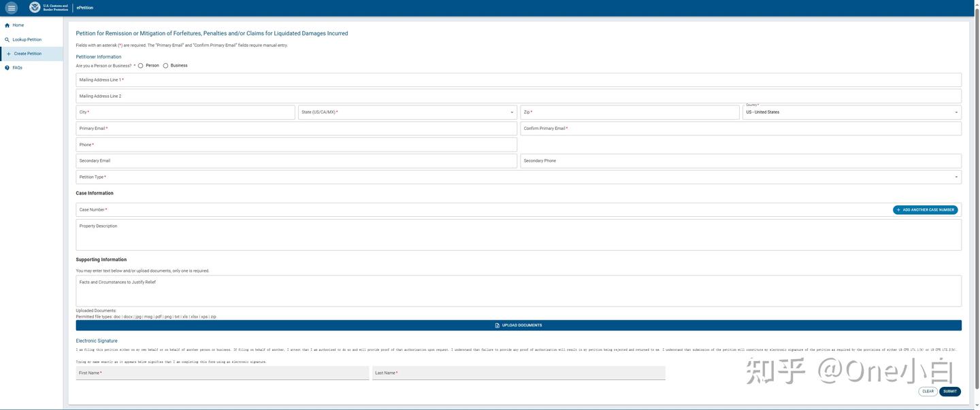Select the Business radio button
Viewport: 980px width, 410px height.
click(165, 66)
